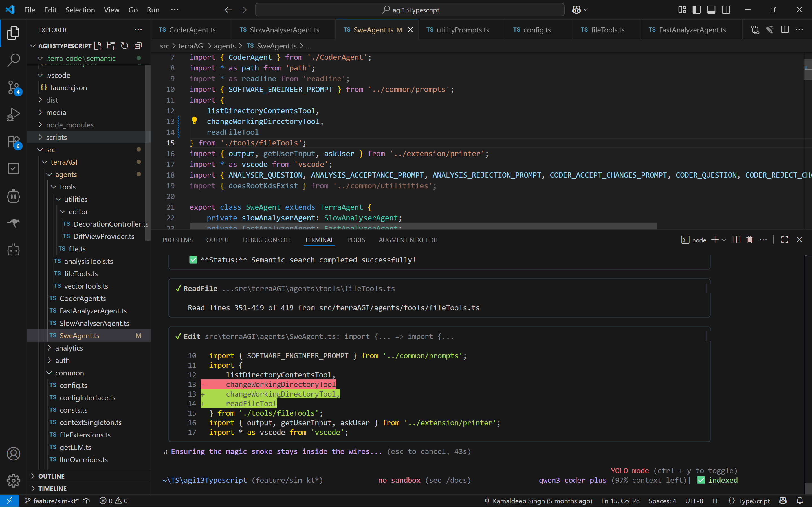812x507 pixels.
Task: Click the editor minimap scroll slider
Action: coord(808,70)
